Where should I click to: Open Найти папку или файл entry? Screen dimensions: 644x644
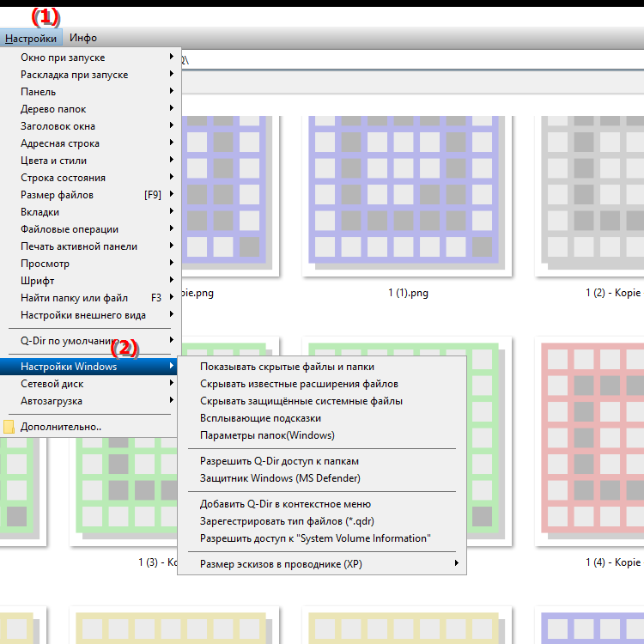coord(90,298)
